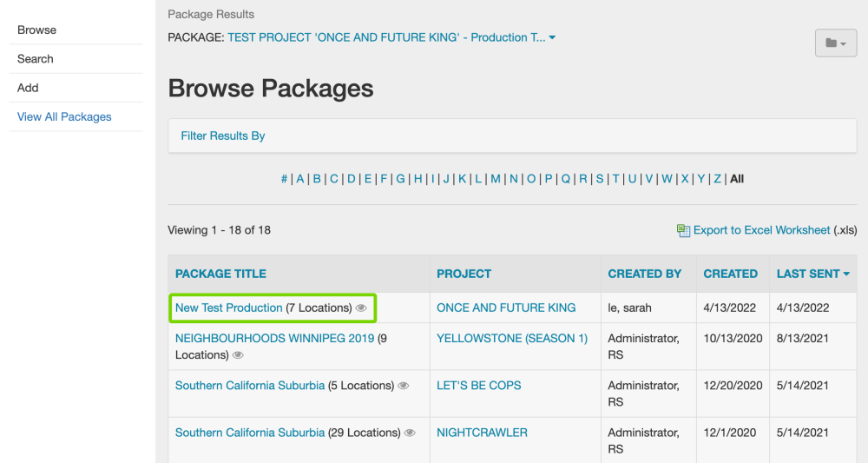The width and height of the screenshot is (868, 463).
Task: Go to View All Packages
Action: [64, 116]
